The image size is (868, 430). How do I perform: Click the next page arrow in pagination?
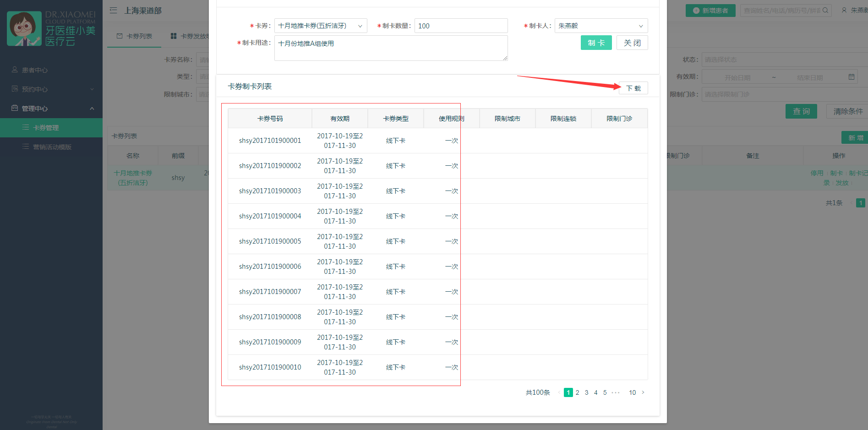point(643,392)
